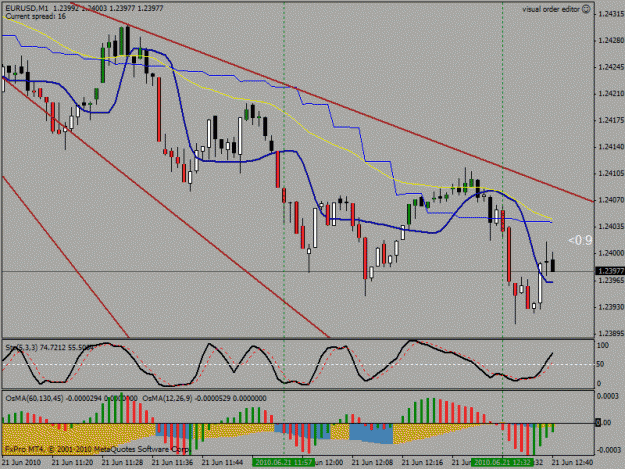Click the 'Current spread: 16' label
The image size is (625, 469).
(36, 16)
